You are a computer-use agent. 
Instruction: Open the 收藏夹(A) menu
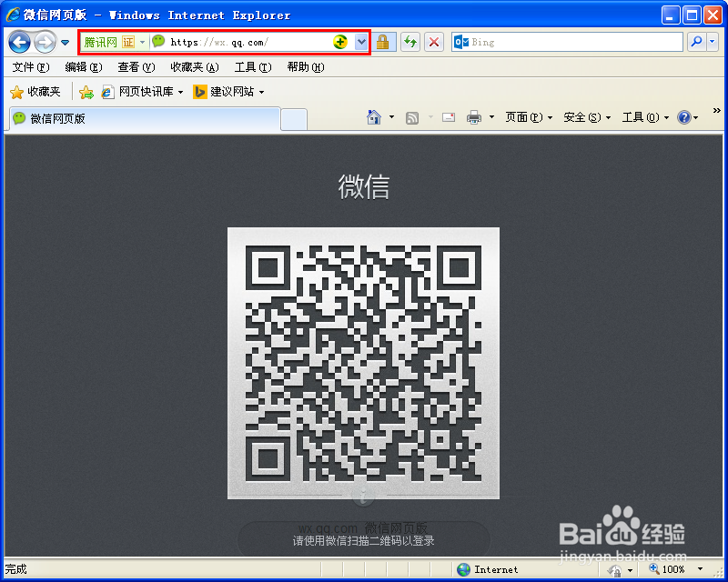(x=195, y=67)
